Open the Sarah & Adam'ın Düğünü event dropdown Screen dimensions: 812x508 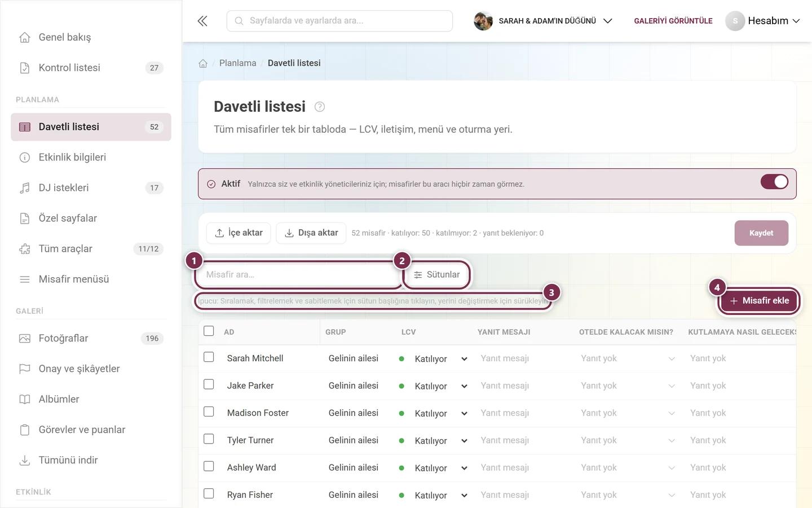pos(543,21)
